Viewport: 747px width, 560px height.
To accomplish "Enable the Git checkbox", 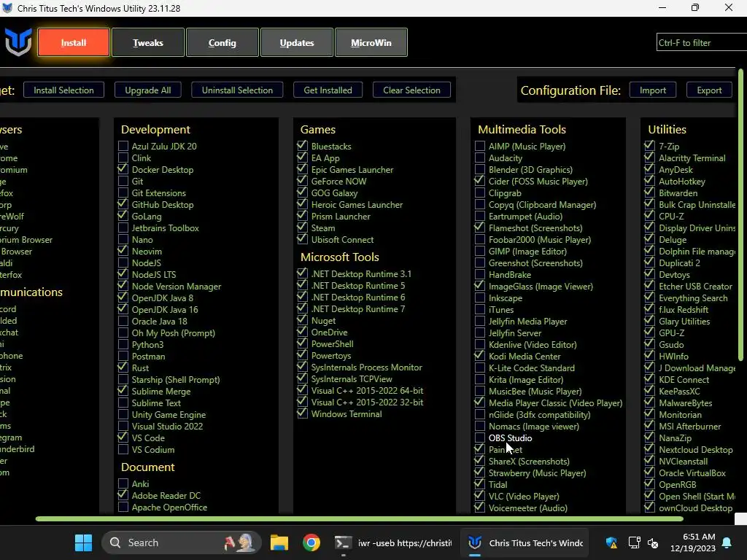I will (x=123, y=181).
